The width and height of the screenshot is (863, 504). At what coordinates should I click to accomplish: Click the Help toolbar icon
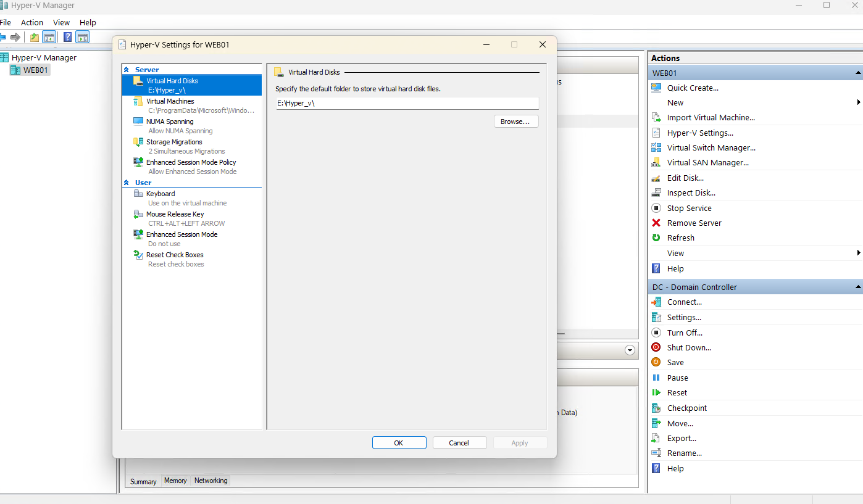click(68, 37)
